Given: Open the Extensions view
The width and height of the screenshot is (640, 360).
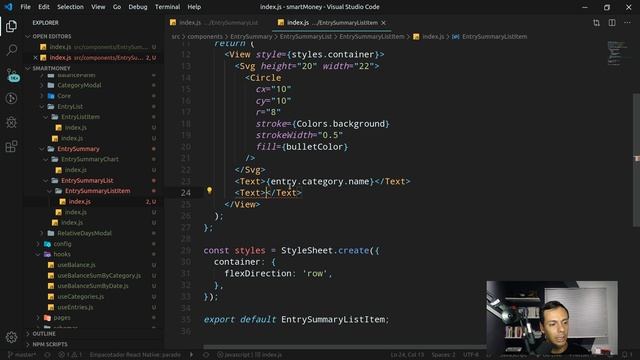Looking at the screenshot, I should [11, 146].
